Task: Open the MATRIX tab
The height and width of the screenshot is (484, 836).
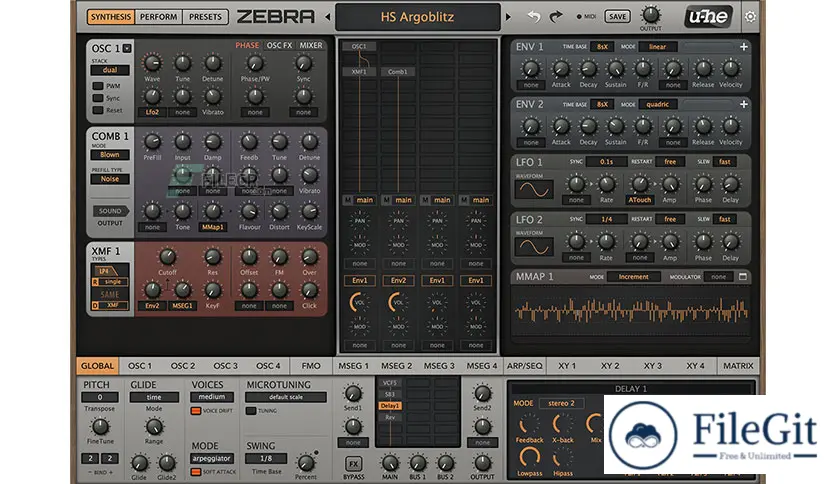Action: point(738,366)
